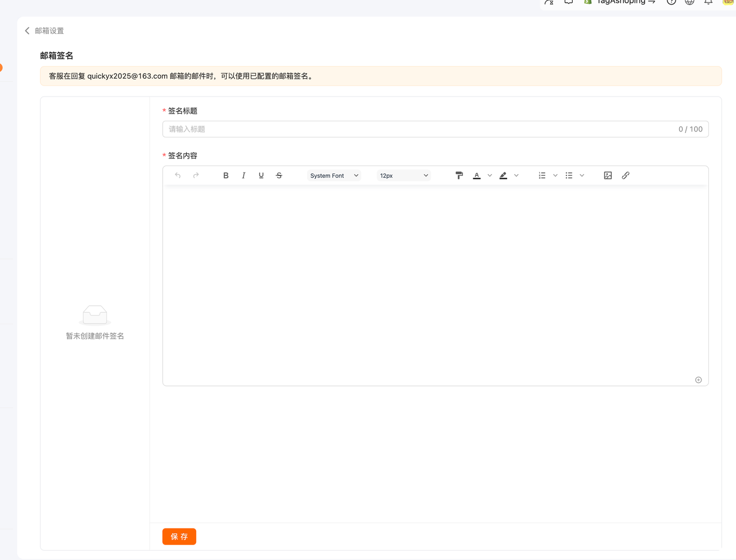Expand numbered list style options
The height and width of the screenshot is (560, 736).
point(555,175)
